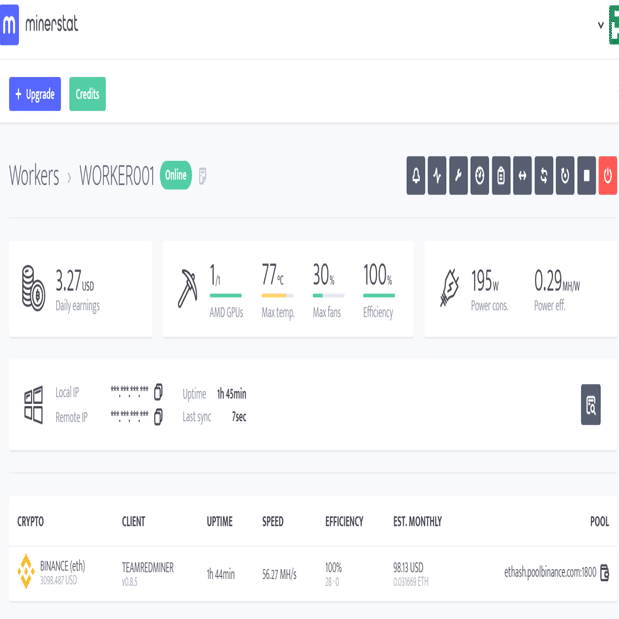Open the console search icon button
This screenshot has width=619, height=619.
click(x=591, y=405)
